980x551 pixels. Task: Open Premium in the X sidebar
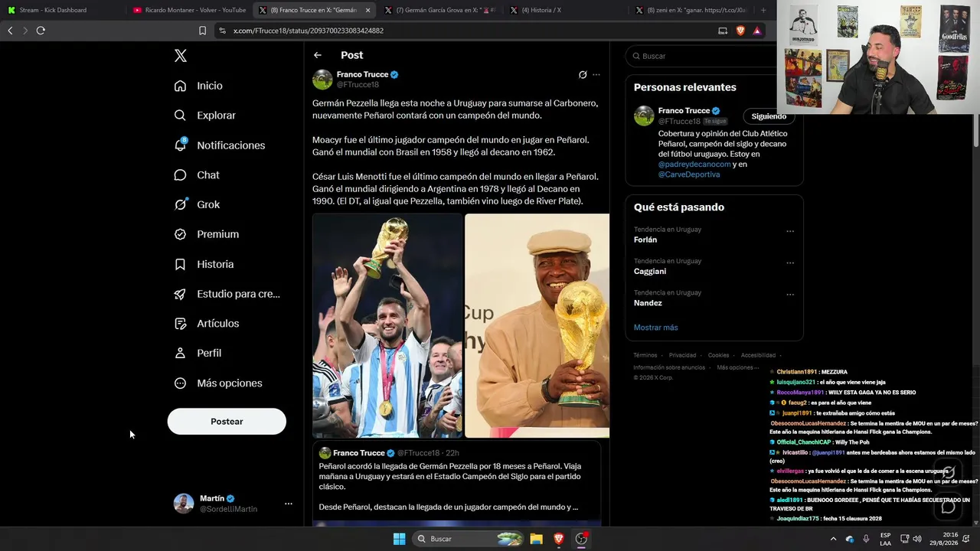(206, 234)
